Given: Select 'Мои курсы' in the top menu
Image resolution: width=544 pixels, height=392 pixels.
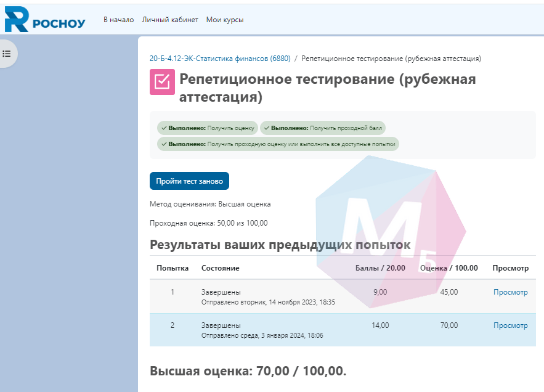Looking at the screenshot, I should (x=225, y=20).
